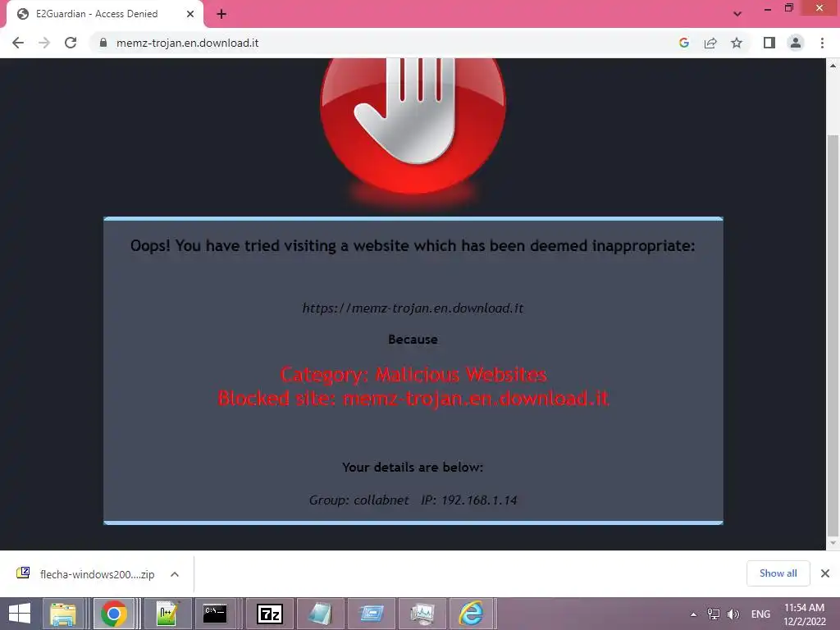Click the 'Your details are below:' text
The width and height of the screenshot is (840, 630).
(413, 467)
